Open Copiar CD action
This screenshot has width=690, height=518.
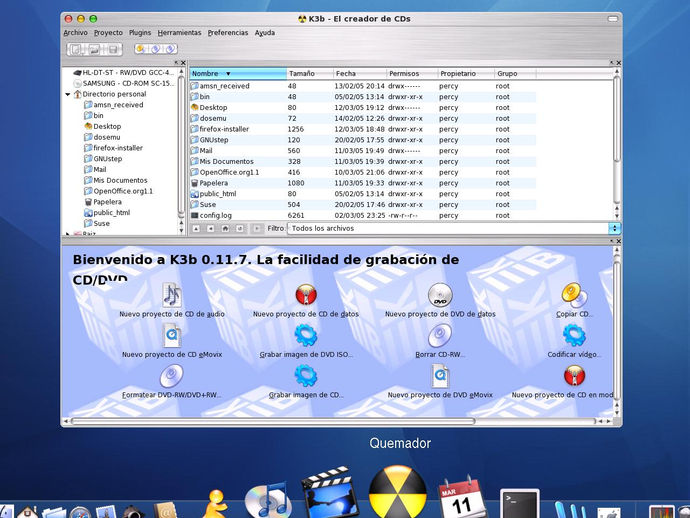tap(574, 301)
